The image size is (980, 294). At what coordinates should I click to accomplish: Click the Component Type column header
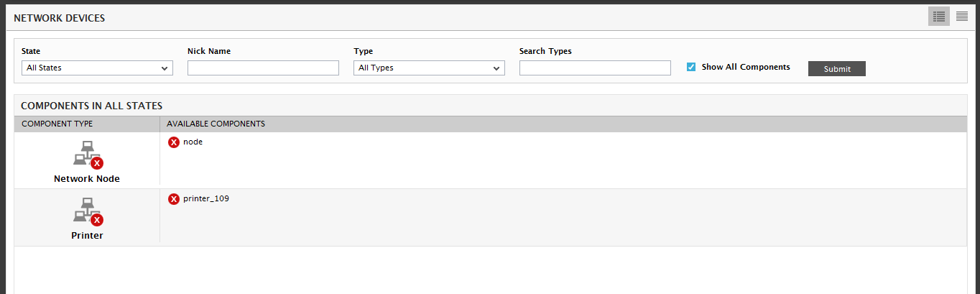57,124
